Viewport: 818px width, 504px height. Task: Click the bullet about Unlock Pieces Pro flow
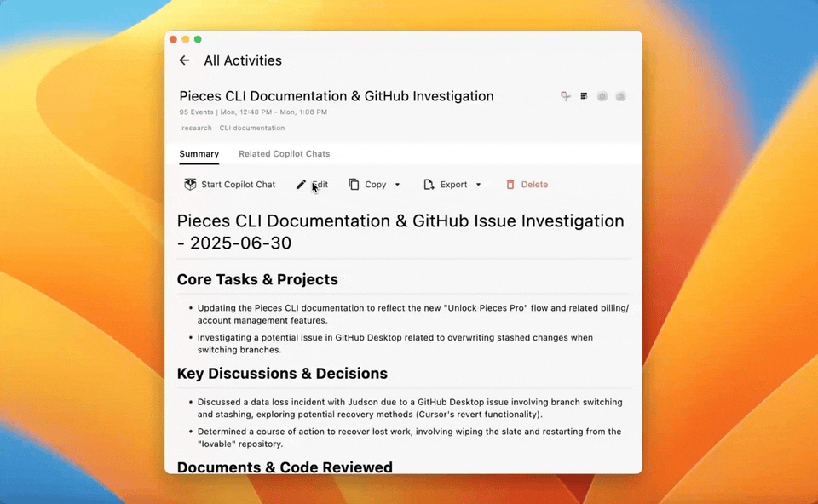[x=412, y=314]
